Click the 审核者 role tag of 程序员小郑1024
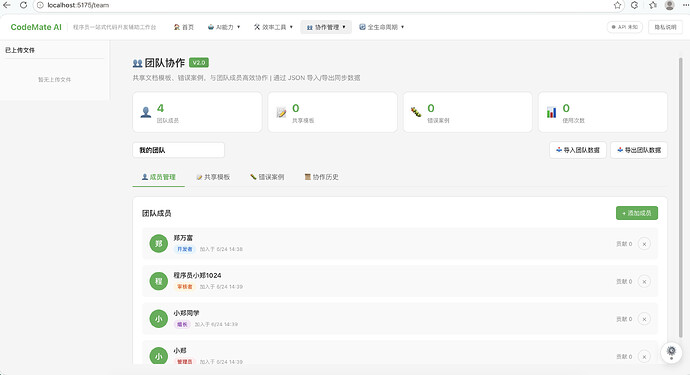 [x=184, y=287]
